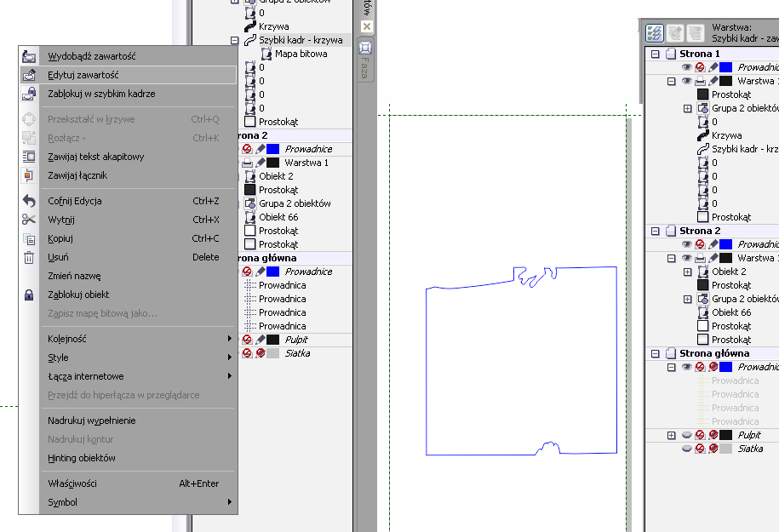
Task: Expand Obiekt 2 in right docker
Action: coord(688,272)
